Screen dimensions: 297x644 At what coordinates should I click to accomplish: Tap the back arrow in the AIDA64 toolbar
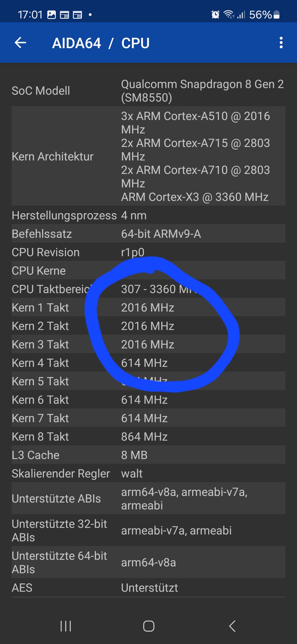pos(20,43)
